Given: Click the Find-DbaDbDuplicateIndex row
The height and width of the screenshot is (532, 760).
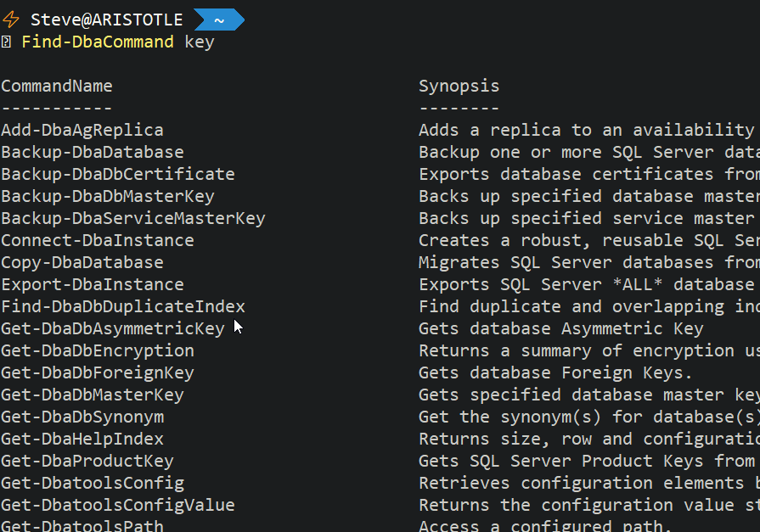Looking at the screenshot, I should point(123,306).
